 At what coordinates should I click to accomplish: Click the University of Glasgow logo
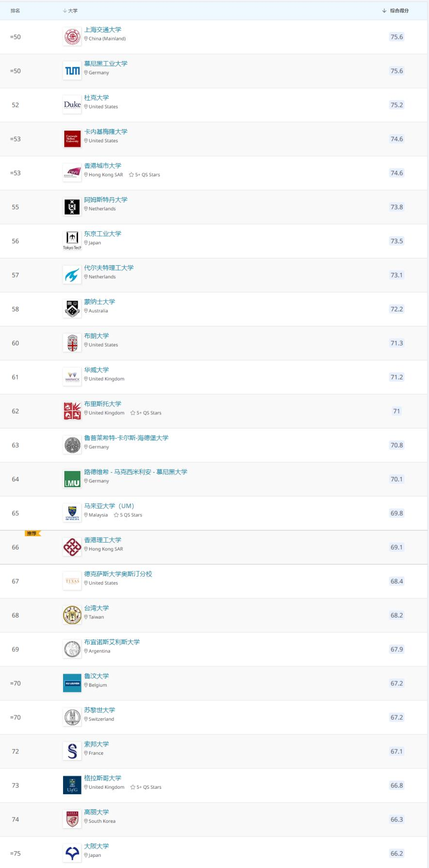(x=72, y=785)
